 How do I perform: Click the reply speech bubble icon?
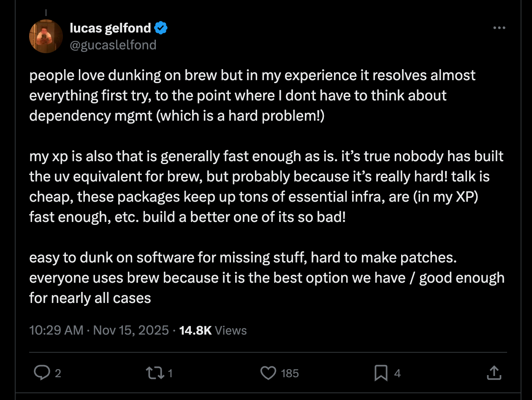tap(41, 373)
